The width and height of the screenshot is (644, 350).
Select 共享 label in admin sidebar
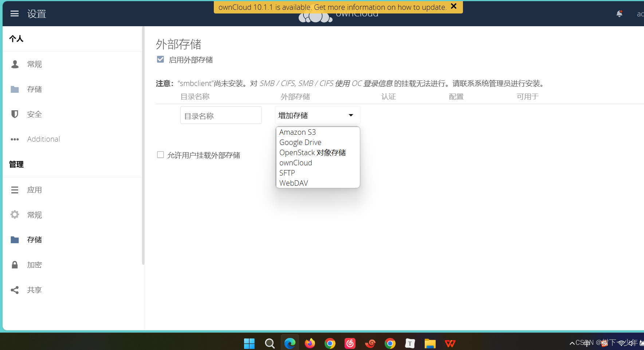point(35,290)
